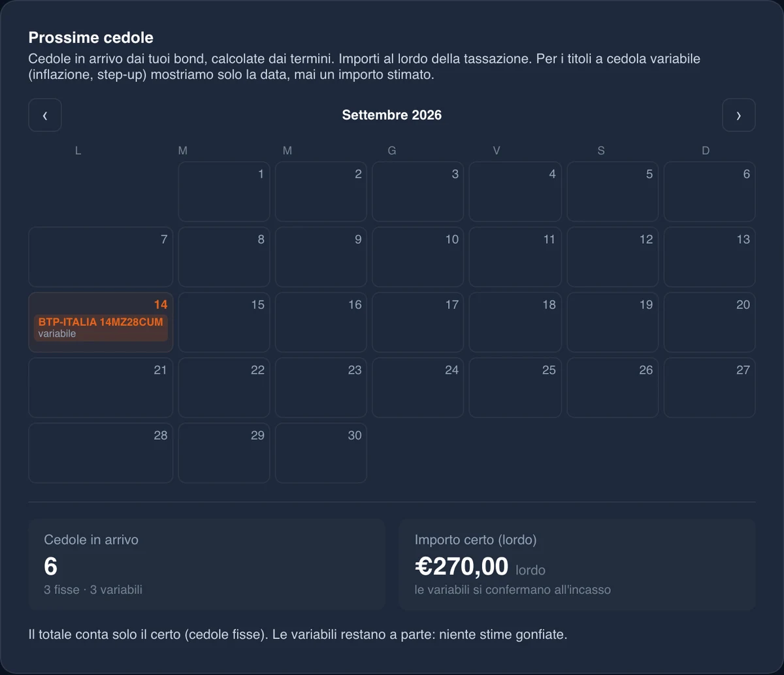Click the day 6 Sunday cell
Screen dimensions: 784x675
pyautogui.click(x=710, y=191)
